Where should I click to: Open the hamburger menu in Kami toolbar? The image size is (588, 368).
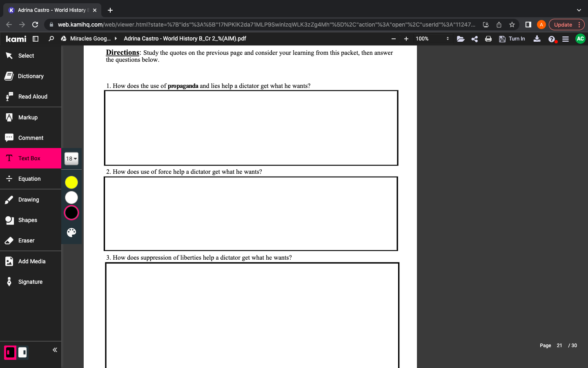pos(566,39)
